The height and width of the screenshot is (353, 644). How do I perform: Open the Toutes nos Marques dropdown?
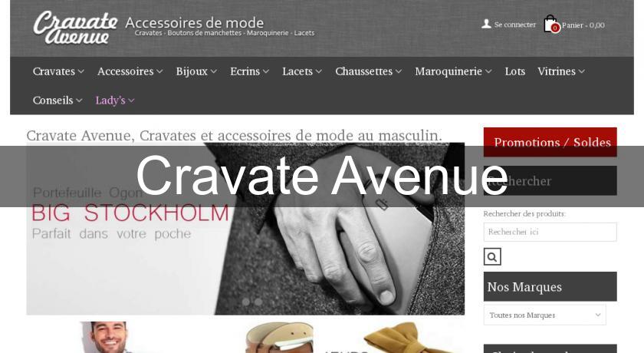pyautogui.click(x=544, y=315)
